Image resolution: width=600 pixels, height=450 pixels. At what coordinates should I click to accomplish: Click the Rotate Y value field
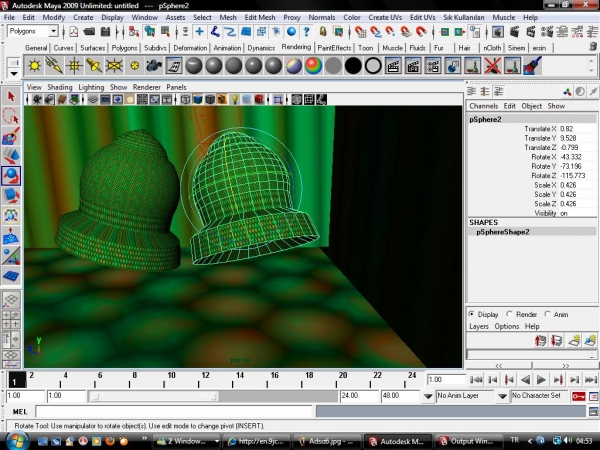[x=578, y=166]
